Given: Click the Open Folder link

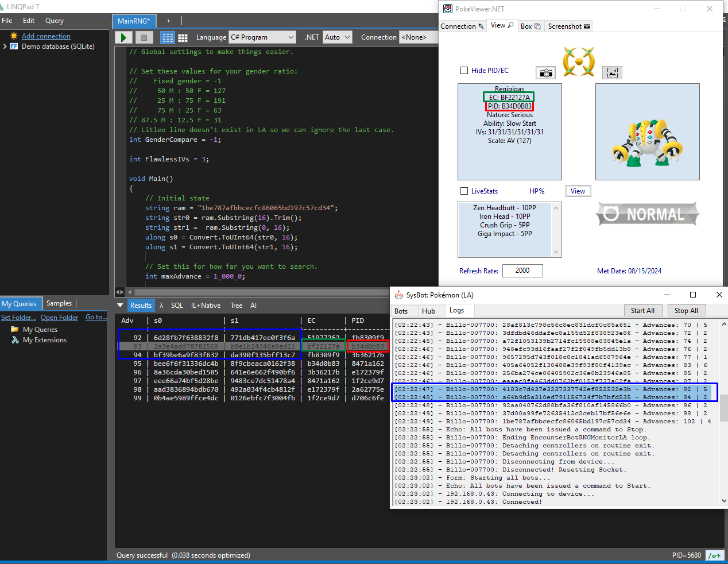Looking at the screenshot, I should point(59,318).
